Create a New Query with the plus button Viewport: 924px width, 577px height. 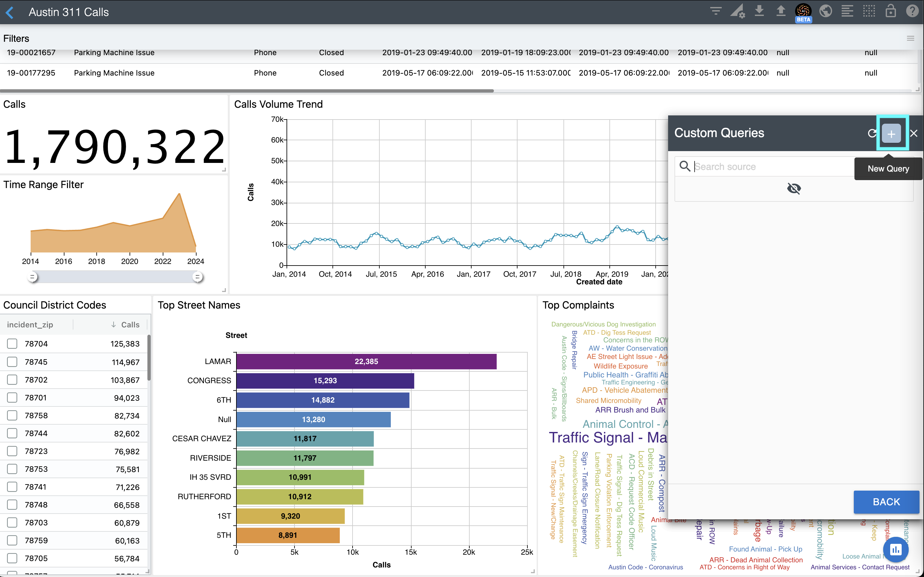coord(891,133)
